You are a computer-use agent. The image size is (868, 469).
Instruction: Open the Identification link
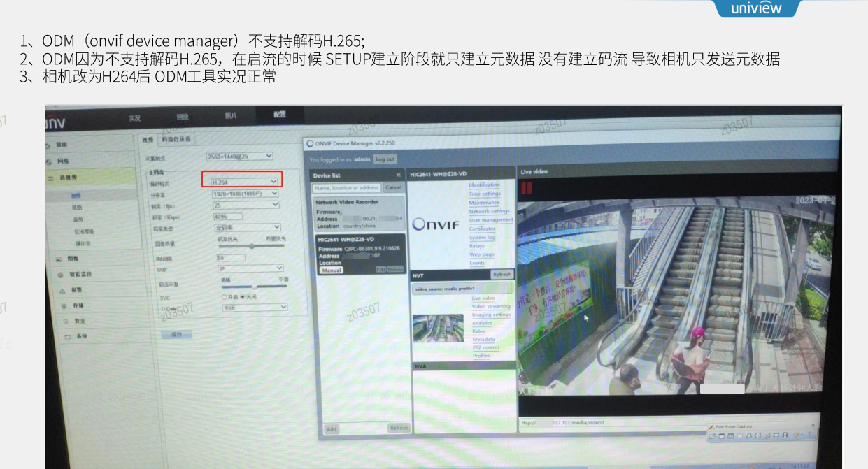coord(484,185)
